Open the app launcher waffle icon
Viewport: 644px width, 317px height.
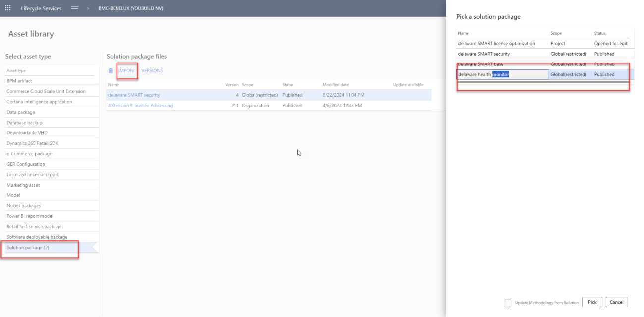pos(8,8)
